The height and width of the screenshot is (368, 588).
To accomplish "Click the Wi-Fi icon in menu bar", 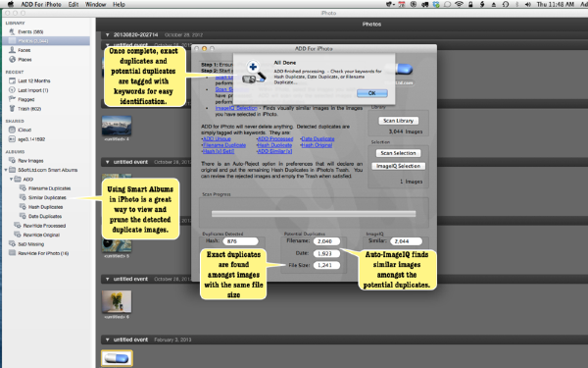I will pos(459,4).
